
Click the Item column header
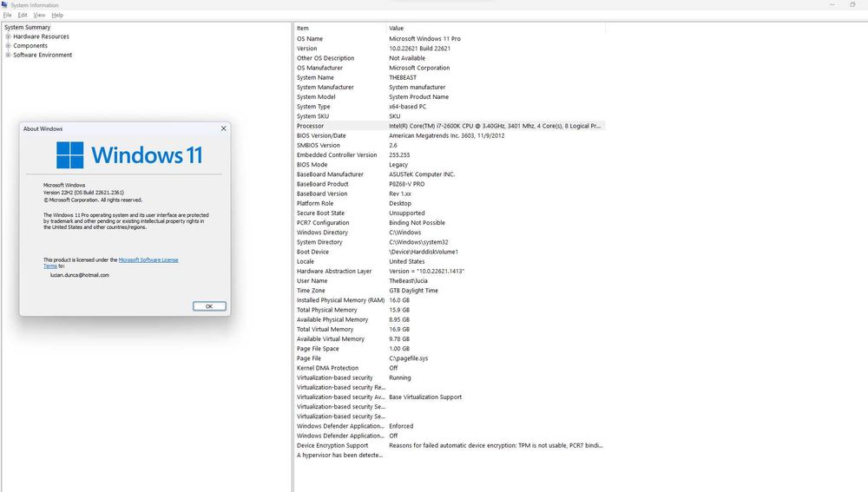coord(340,29)
